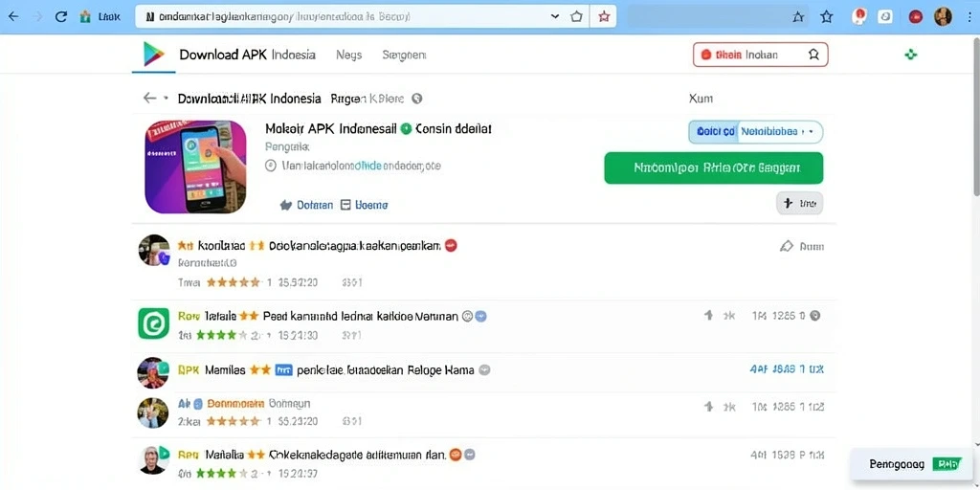Open the green swirl app icon
Image resolution: width=980 pixels, height=490 pixels.
coord(154,323)
